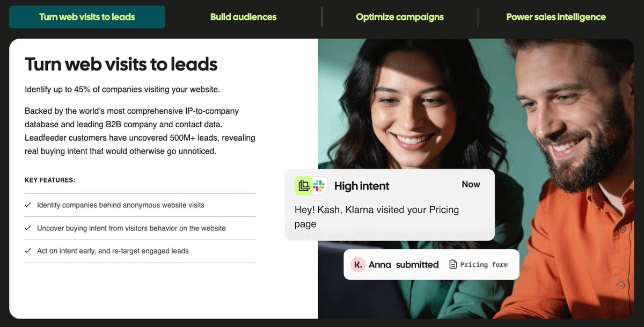644x327 pixels.
Task: Click the Anna submitted Pricing form card
Action: click(x=431, y=264)
